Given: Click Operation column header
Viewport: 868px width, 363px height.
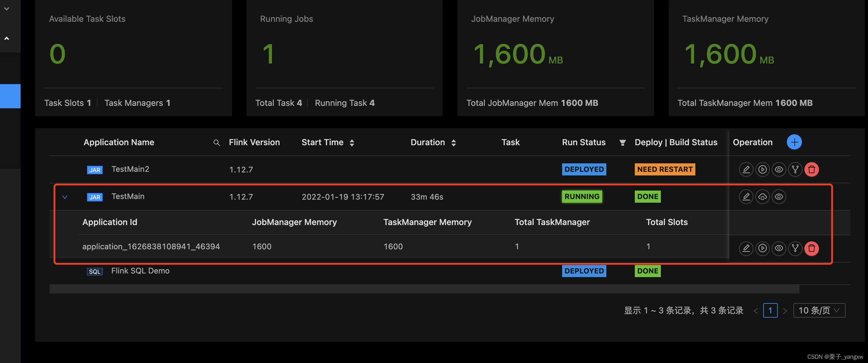Looking at the screenshot, I should pos(752,142).
